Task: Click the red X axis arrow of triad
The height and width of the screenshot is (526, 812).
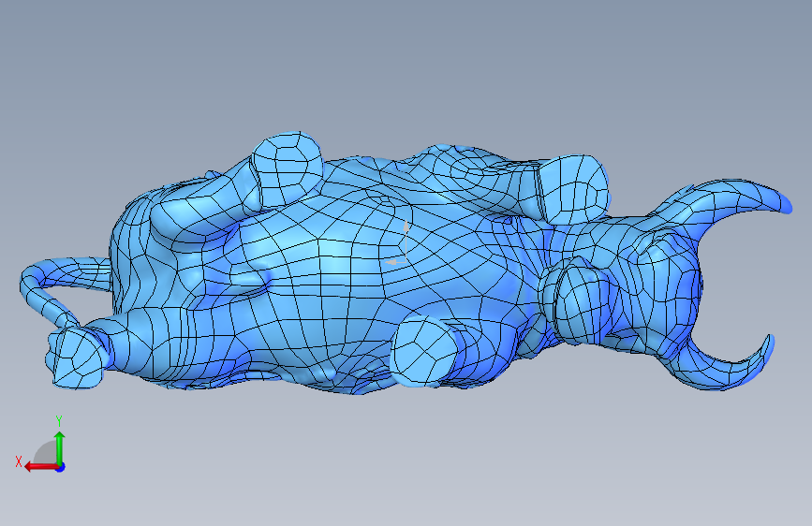Action: [41, 467]
